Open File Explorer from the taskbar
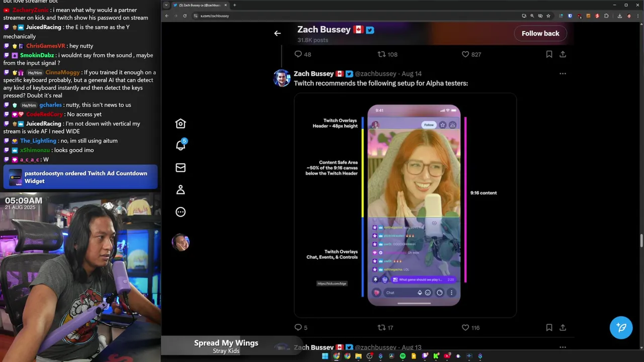Viewport: 644px width, 362px height. coord(358,356)
